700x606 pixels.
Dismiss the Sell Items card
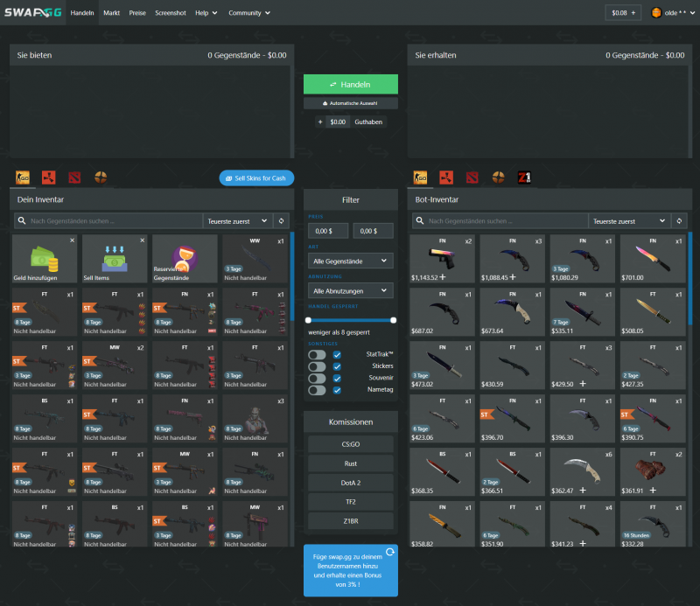tap(143, 240)
